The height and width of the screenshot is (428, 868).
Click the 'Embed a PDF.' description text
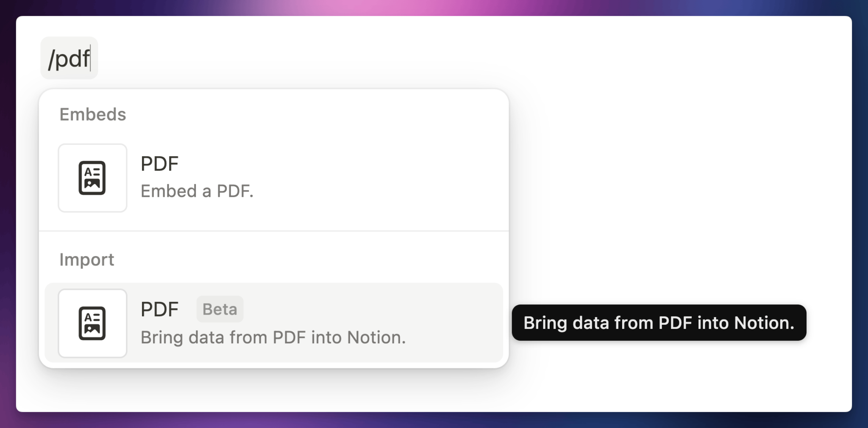pyautogui.click(x=198, y=191)
